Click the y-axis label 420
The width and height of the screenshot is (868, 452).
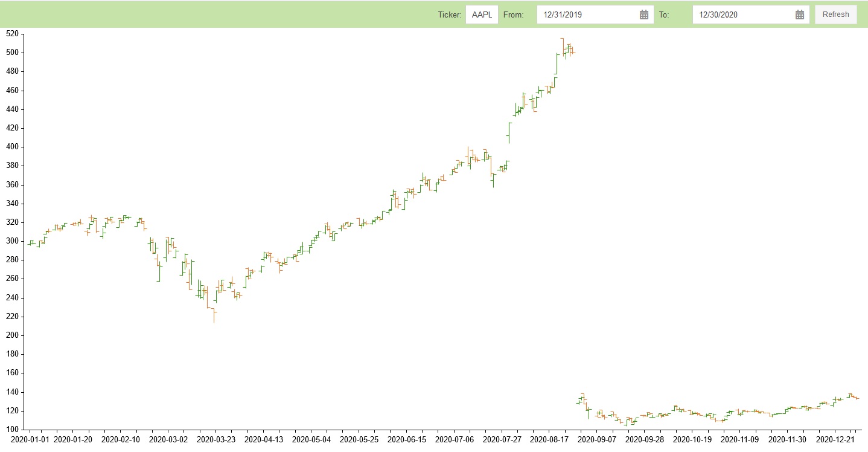(12, 128)
